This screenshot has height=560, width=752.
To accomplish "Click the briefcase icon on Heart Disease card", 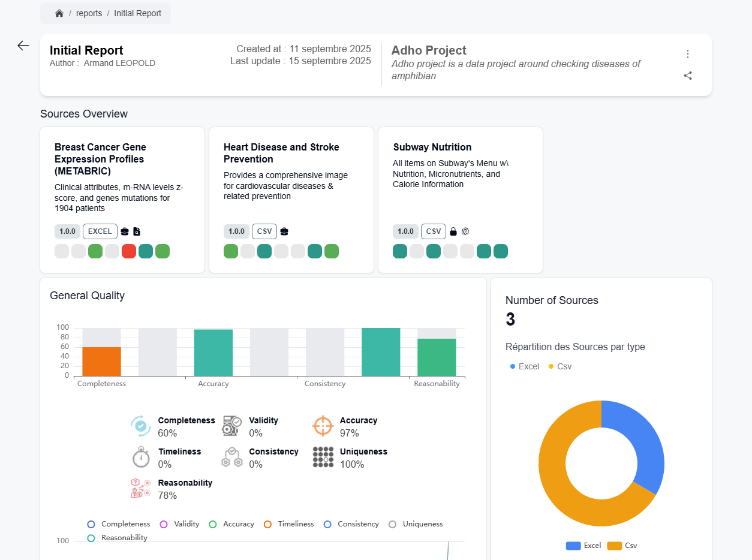I will 284,231.
